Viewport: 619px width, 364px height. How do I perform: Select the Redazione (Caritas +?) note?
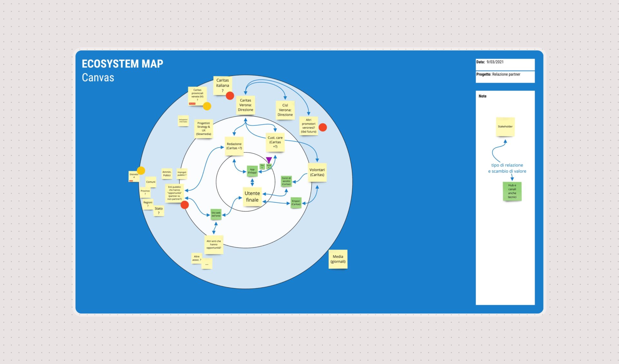click(x=234, y=146)
